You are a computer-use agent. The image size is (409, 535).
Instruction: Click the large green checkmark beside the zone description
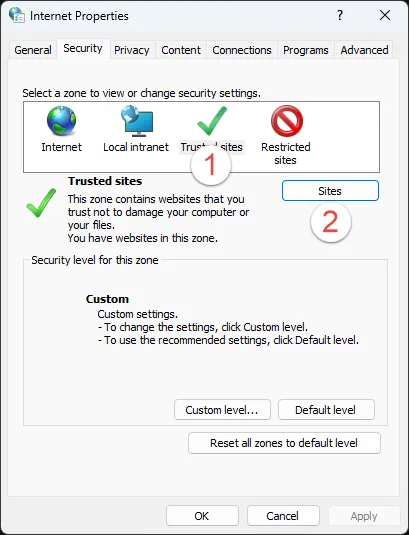coord(41,203)
